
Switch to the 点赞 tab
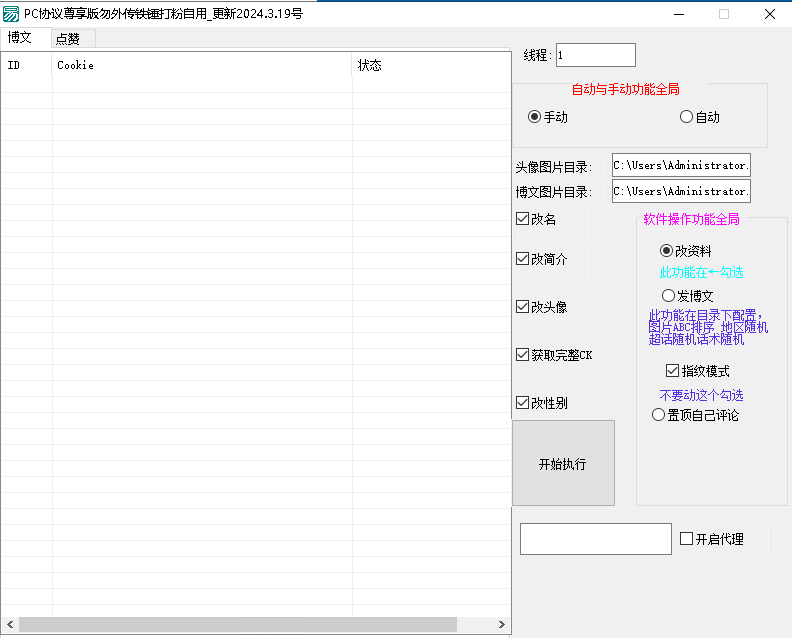point(70,39)
